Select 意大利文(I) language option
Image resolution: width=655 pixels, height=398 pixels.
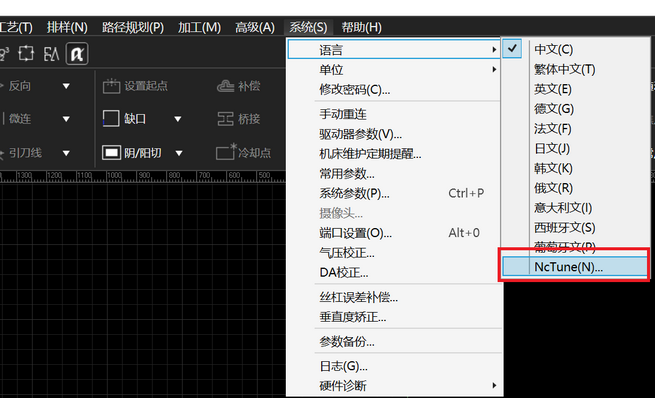pyautogui.click(x=576, y=208)
